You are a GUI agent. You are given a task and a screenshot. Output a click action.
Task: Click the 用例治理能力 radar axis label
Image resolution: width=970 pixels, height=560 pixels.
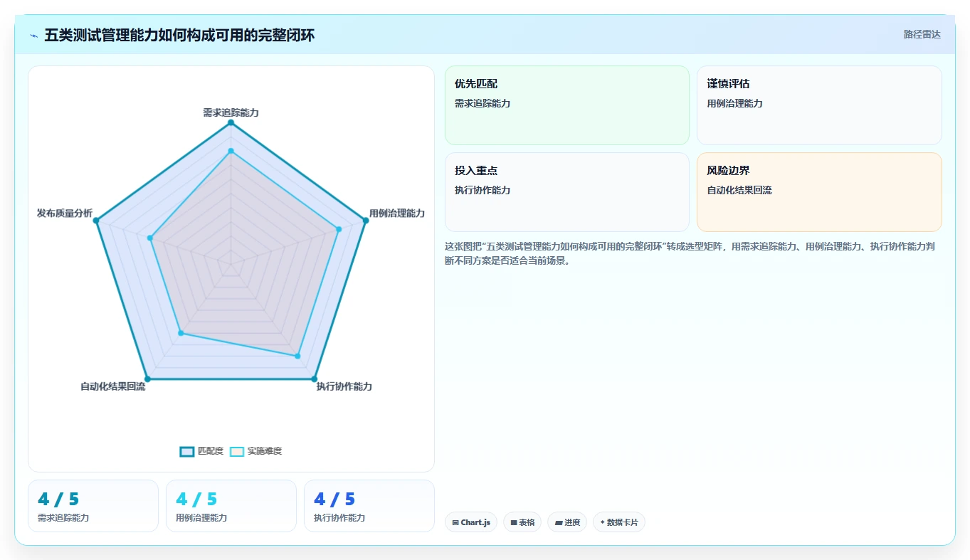[397, 213]
